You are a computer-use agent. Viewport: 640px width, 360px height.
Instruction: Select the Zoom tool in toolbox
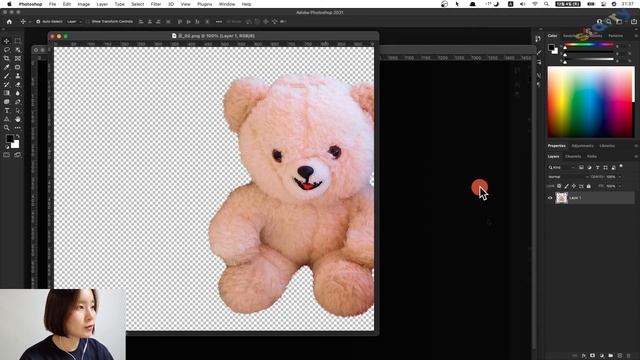click(x=7, y=128)
